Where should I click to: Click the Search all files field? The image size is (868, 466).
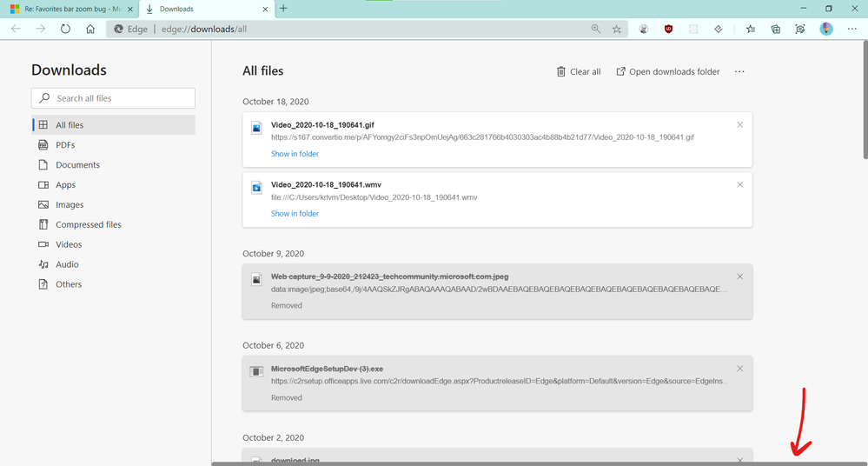click(x=114, y=98)
